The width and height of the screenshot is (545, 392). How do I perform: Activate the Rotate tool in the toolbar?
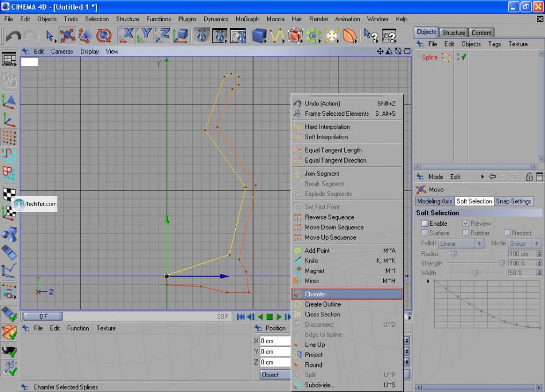(104, 36)
